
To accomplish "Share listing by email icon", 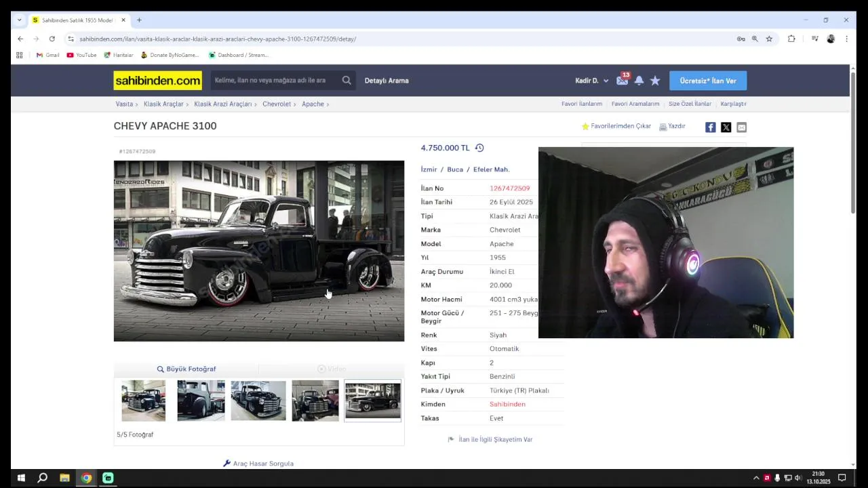I will point(741,127).
